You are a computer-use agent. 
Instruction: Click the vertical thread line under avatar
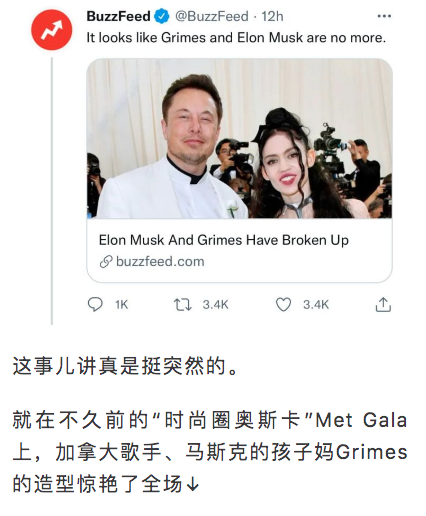coord(52,191)
